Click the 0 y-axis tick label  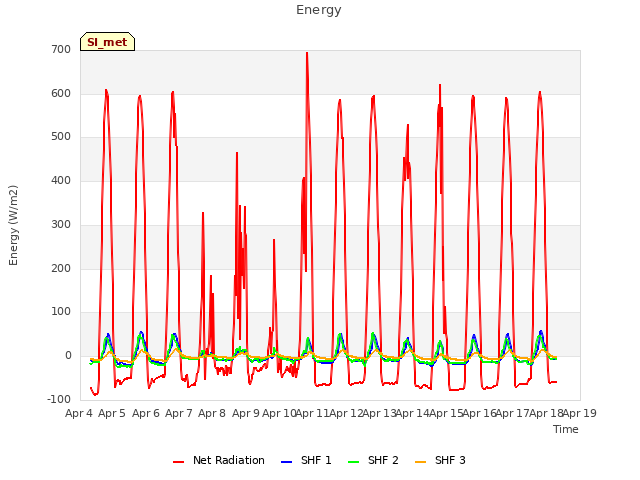click(x=68, y=356)
